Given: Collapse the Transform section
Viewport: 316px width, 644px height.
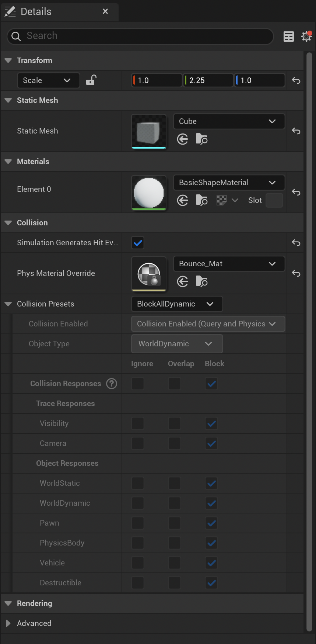Looking at the screenshot, I should point(8,60).
